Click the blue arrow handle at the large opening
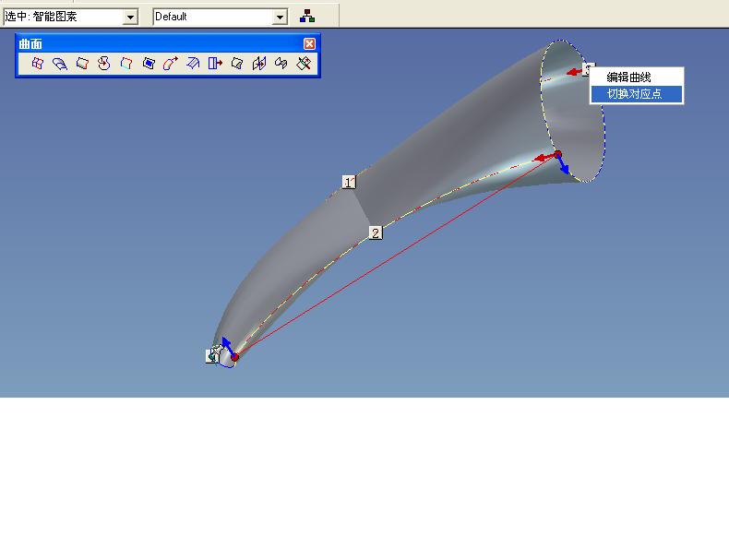 [564, 166]
